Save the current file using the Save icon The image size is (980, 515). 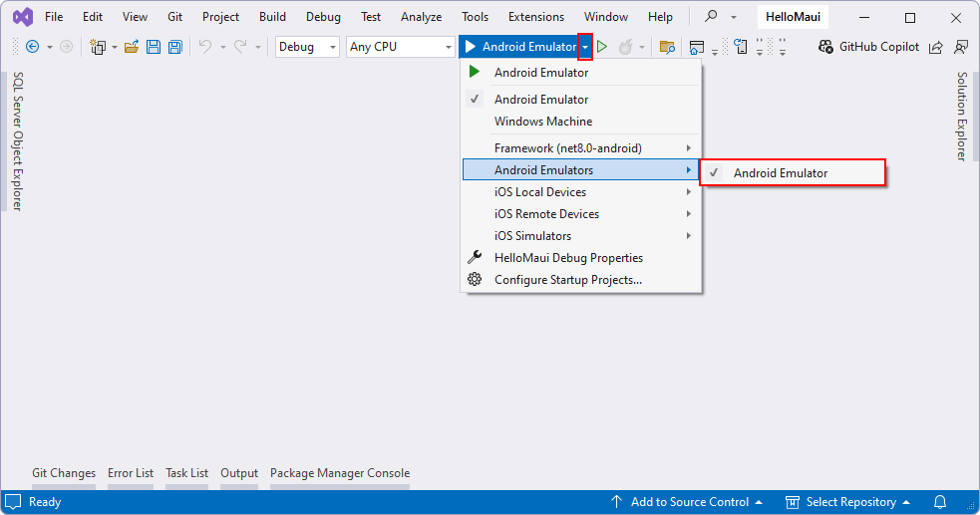tap(154, 47)
